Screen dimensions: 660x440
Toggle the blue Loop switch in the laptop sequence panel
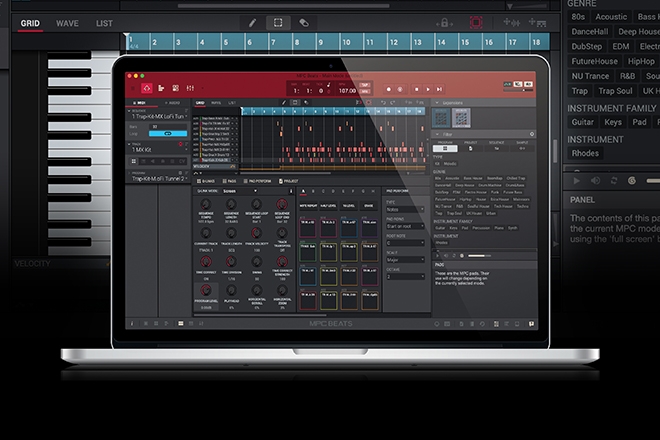168,133
